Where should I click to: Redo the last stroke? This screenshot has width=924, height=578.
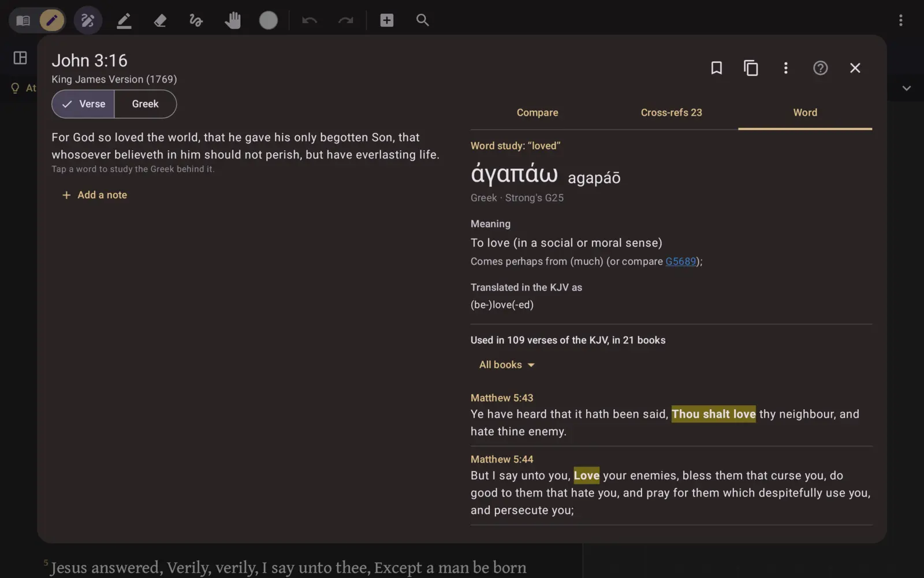click(345, 21)
